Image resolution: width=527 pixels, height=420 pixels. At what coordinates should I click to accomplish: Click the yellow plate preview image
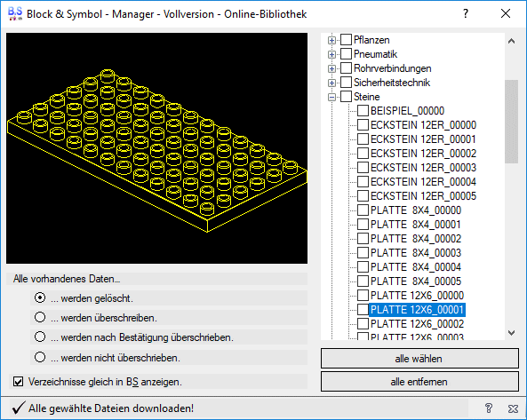pos(156,148)
